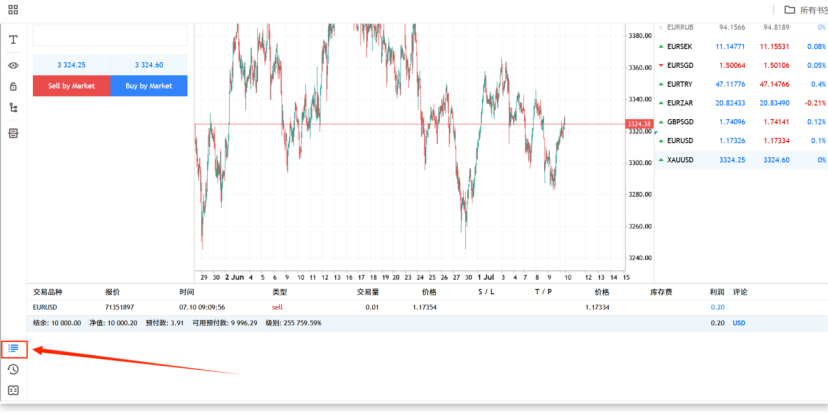This screenshot has height=413, width=828.
Task: Click watchlist EURUSD bid 1.17326
Action: [x=732, y=140]
